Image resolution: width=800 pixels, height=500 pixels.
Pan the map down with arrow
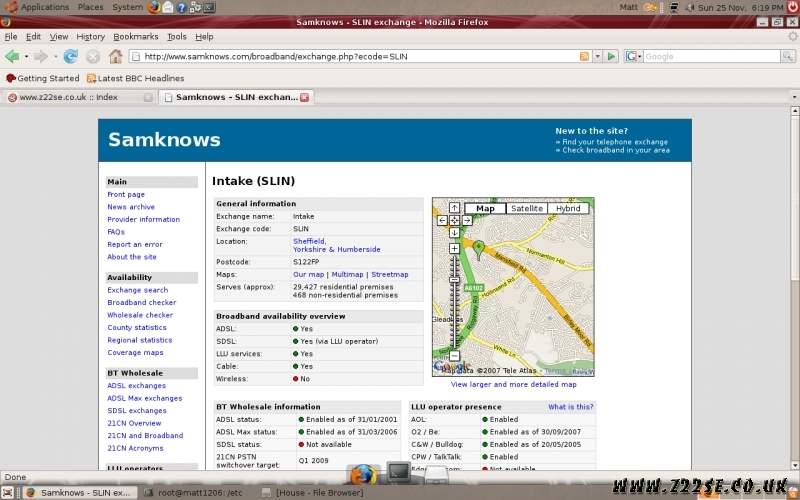pos(455,233)
